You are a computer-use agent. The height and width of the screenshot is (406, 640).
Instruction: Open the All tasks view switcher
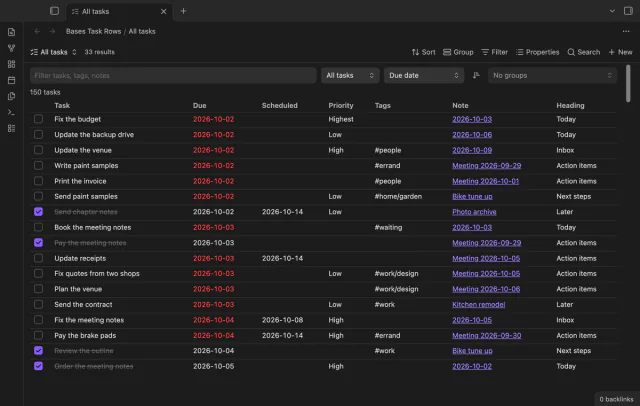pyautogui.click(x=53, y=52)
